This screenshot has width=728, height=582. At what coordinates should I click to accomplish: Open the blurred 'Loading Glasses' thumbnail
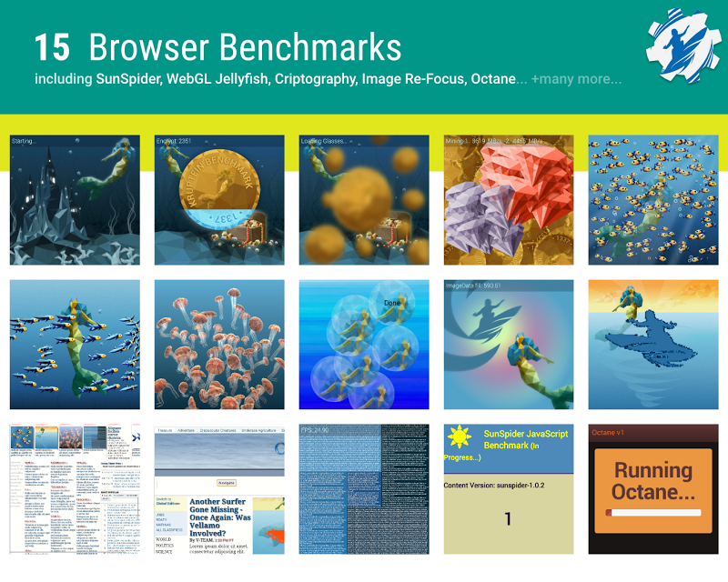pos(364,200)
